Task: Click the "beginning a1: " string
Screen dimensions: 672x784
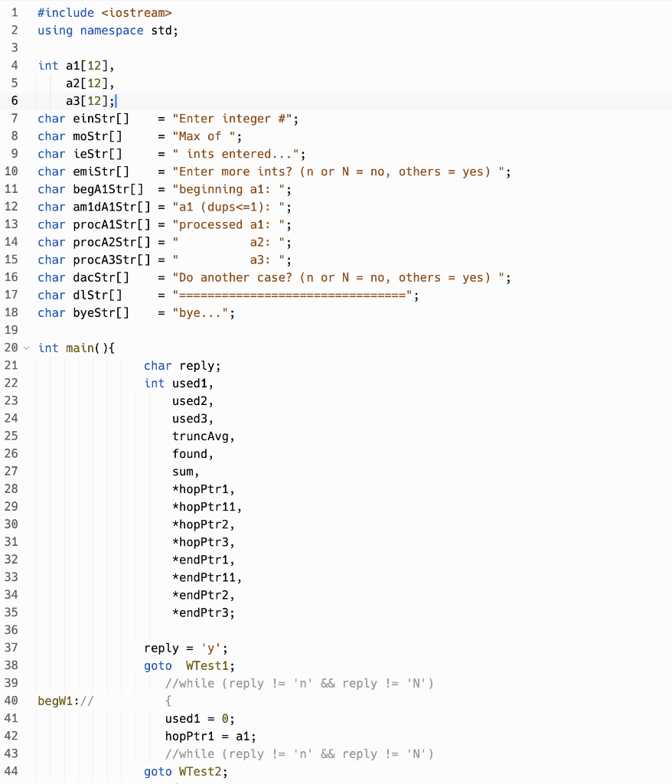Action: pos(229,189)
